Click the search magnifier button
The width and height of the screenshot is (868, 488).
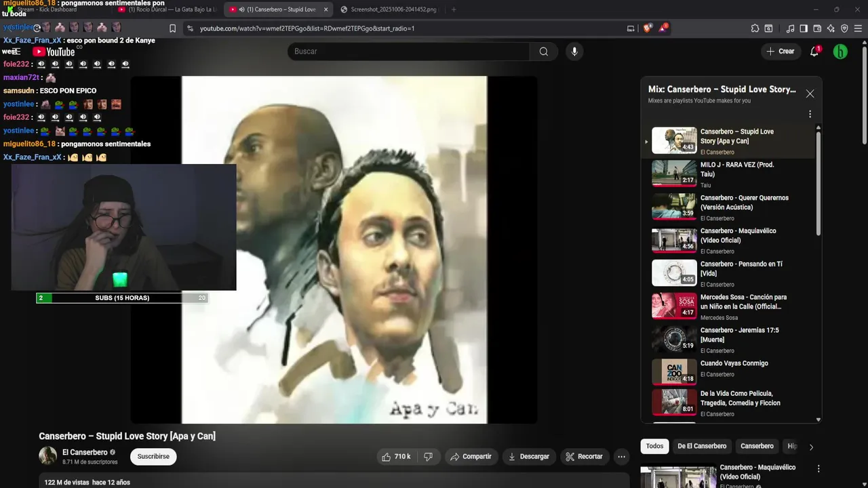point(544,52)
